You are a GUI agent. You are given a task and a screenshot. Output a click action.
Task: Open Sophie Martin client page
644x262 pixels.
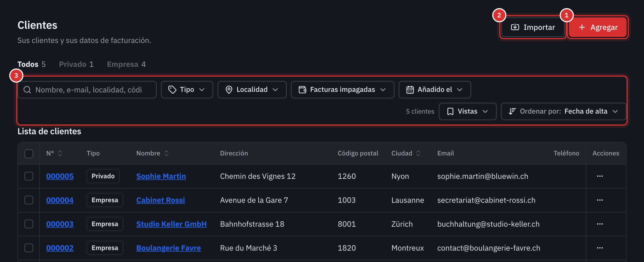coord(161,176)
